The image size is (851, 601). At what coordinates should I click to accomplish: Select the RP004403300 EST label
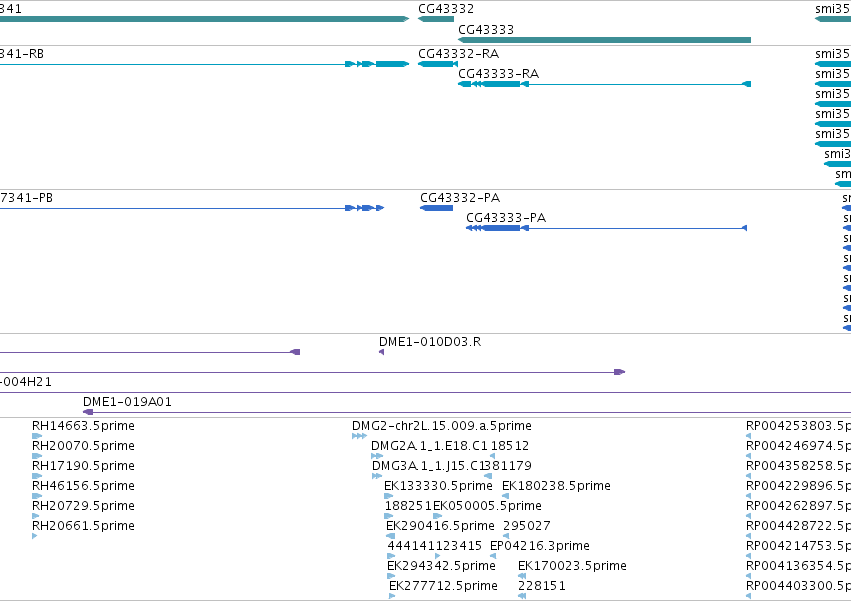[798, 586]
